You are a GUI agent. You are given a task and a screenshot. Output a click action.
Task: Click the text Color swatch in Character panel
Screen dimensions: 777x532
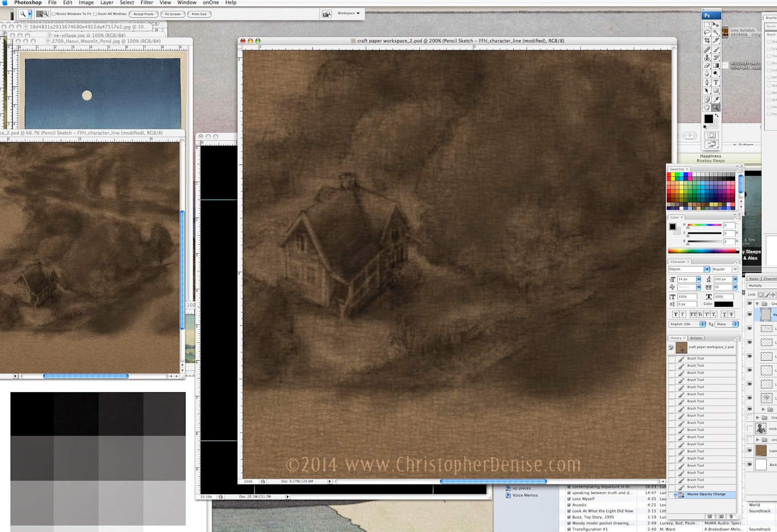pyautogui.click(x=724, y=304)
